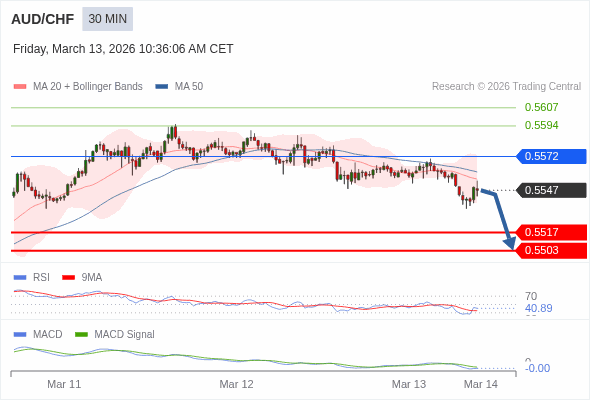Click the MACD Signal legend label
This screenshot has height=400, width=590.
[x=124, y=335]
